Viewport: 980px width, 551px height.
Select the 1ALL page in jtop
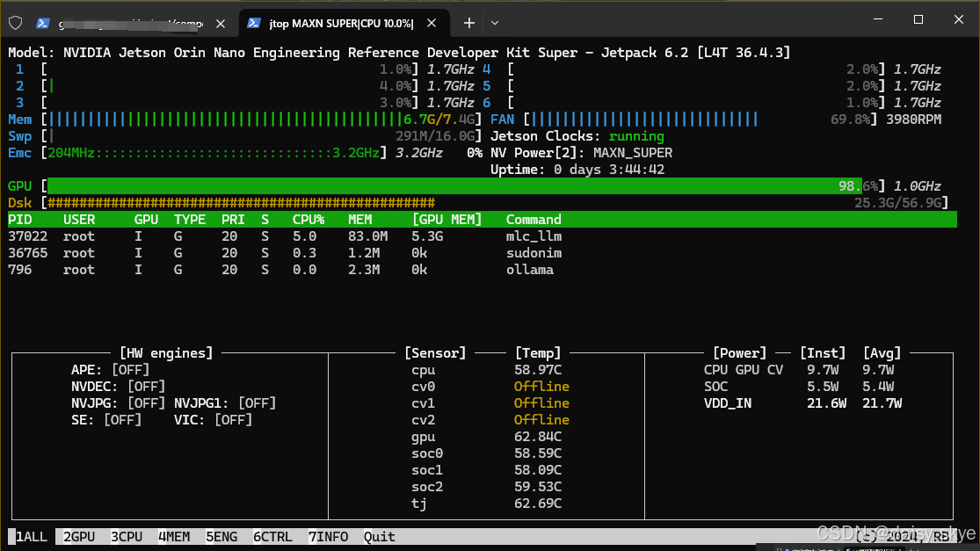pos(32,537)
